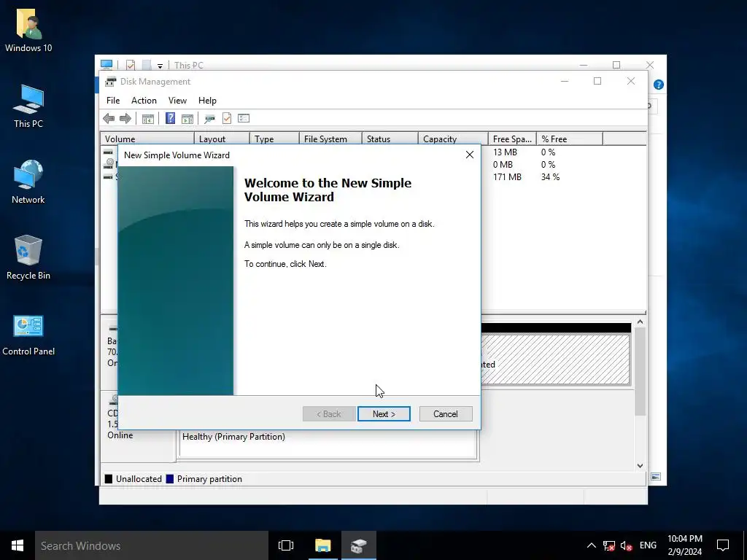Viewport: 747px width, 560px height.
Task: Click the Properties checkmark page toolbar icon
Action: point(227,118)
